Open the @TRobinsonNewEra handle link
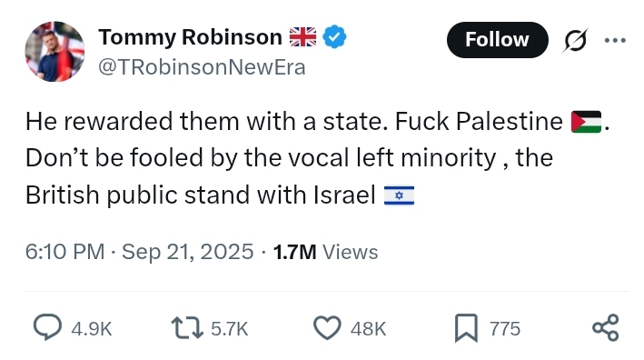 coord(202,67)
